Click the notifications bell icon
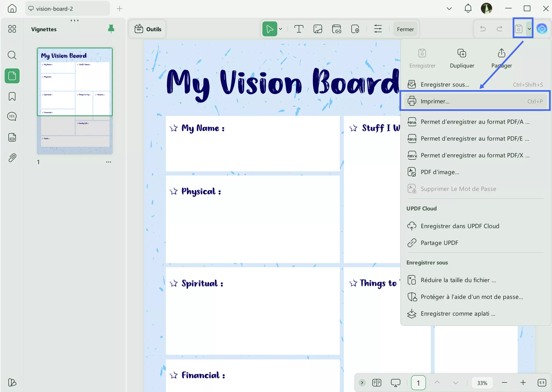Screen dimensions: 552x392 point(468,8)
